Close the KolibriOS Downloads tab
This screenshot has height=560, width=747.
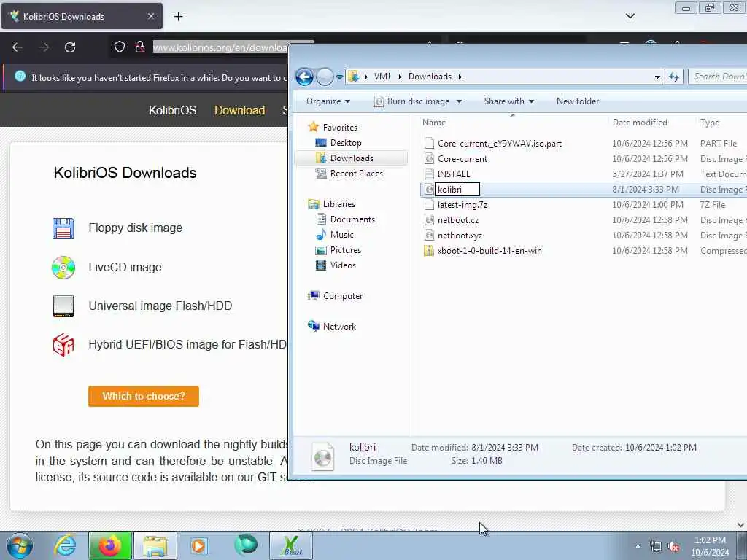pos(150,16)
